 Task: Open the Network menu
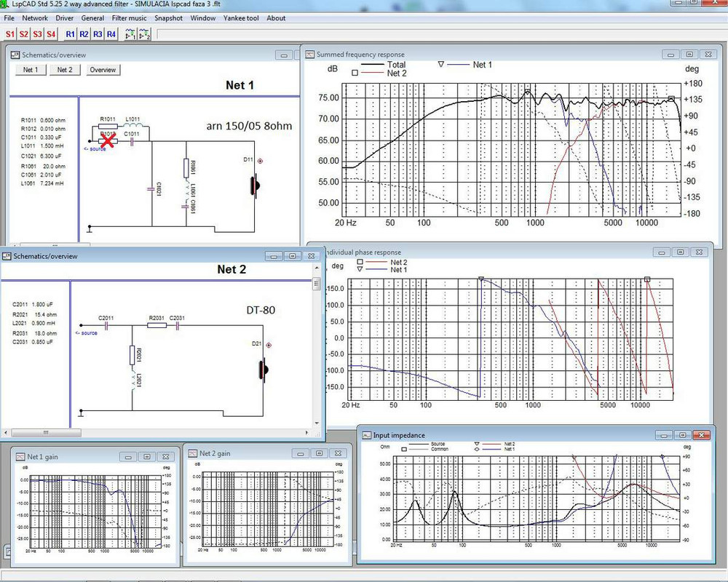coord(35,18)
